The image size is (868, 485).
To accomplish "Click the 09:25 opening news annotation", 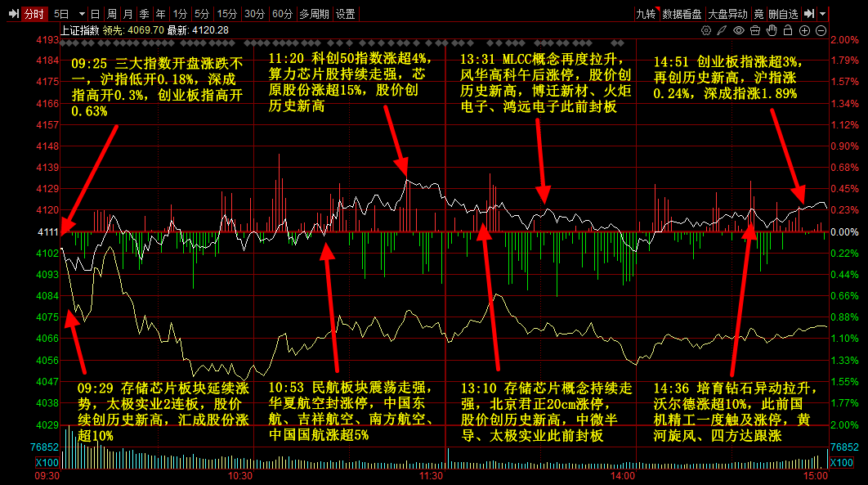I will click(x=158, y=87).
